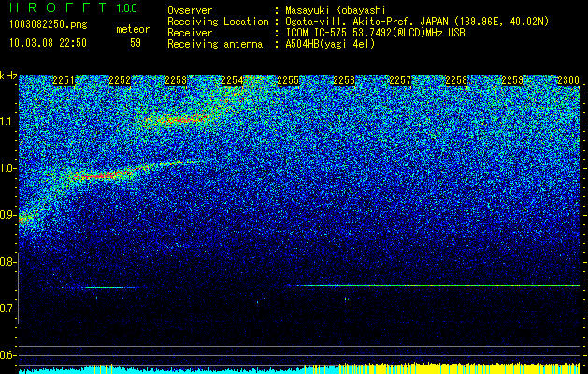588x374 pixels.
Task: Click the yellow signal level bar graph
Action: pyautogui.click(x=459, y=368)
